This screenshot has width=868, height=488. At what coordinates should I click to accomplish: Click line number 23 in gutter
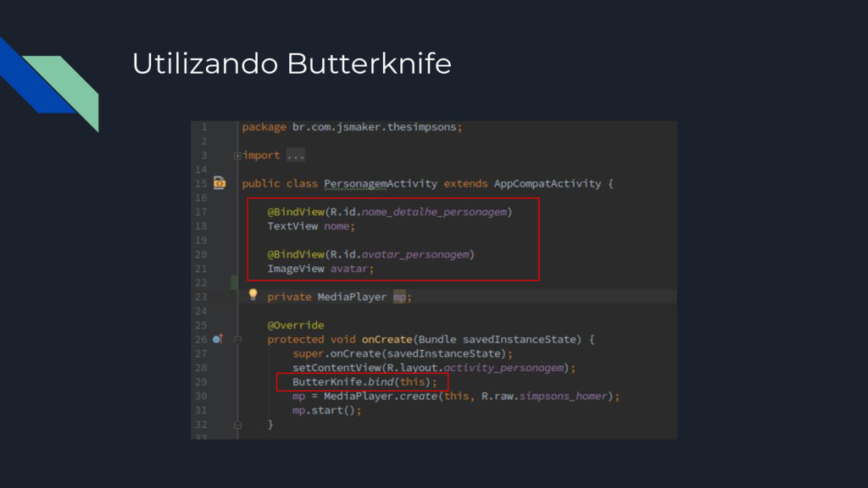201,297
